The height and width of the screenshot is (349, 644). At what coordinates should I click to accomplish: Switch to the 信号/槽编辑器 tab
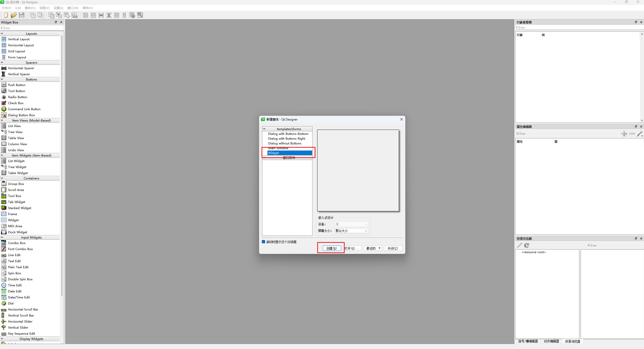pos(528,341)
